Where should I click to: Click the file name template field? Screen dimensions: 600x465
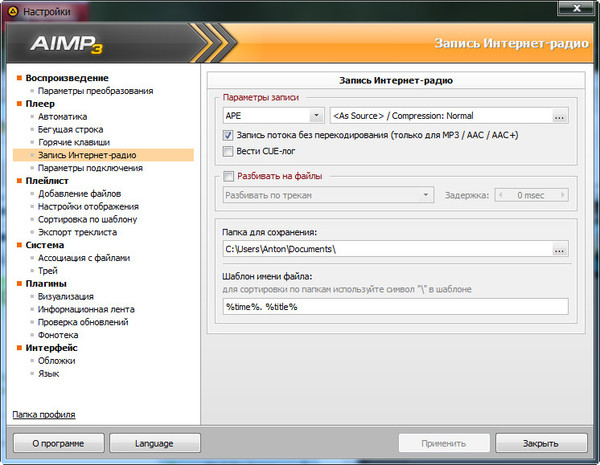(396, 307)
